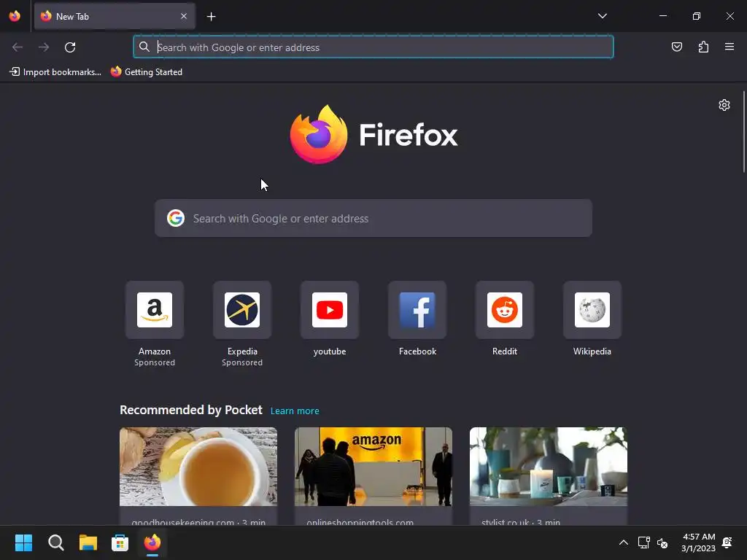Viewport: 747px width, 560px height.
Task: Open the Facebook shortcut tile
Action: 417,310
